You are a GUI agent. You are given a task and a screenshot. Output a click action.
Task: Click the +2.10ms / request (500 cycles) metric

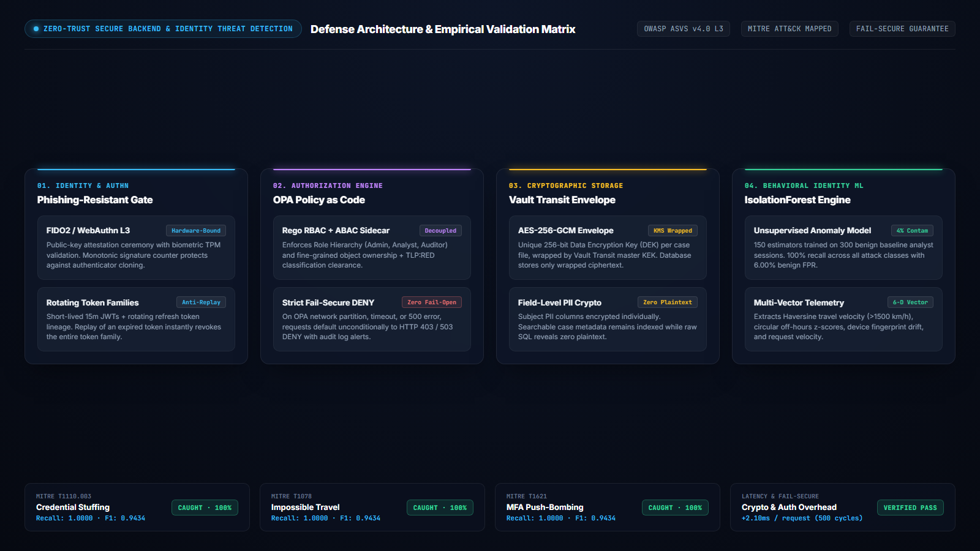[x=802, y=518]
